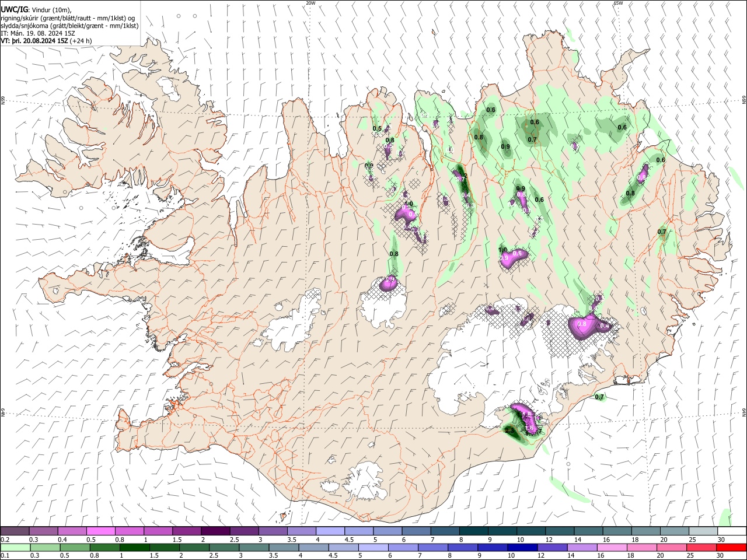This screenshot has width=747, height=560.
Task: Click the pale lavender 4 mm snow swatch
Action: point(329,531)
